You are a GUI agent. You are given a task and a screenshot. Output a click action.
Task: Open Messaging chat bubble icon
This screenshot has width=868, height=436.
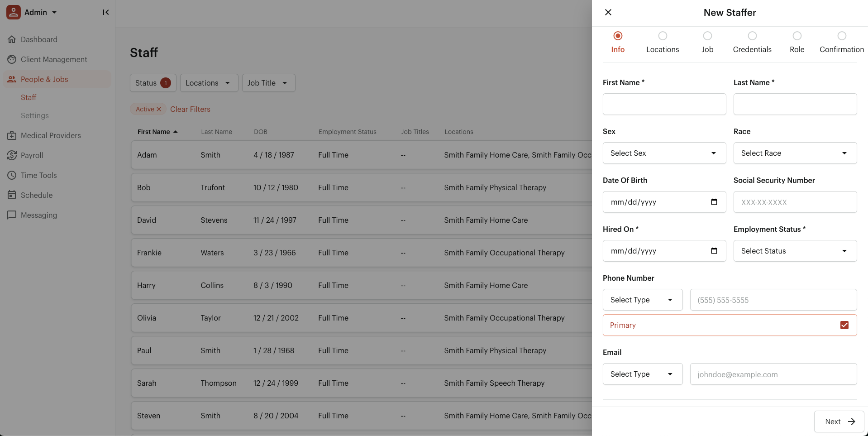tap(12, 215)
